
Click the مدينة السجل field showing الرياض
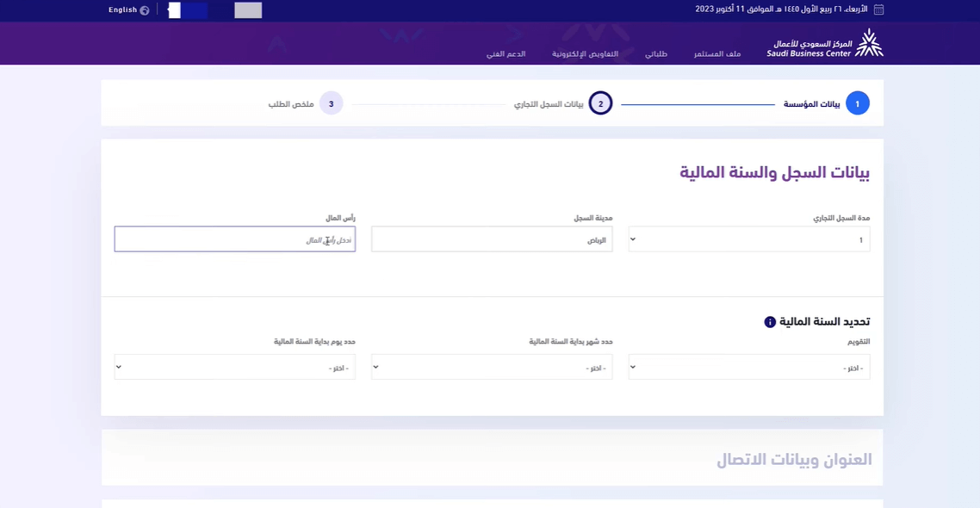coord(492,239)
